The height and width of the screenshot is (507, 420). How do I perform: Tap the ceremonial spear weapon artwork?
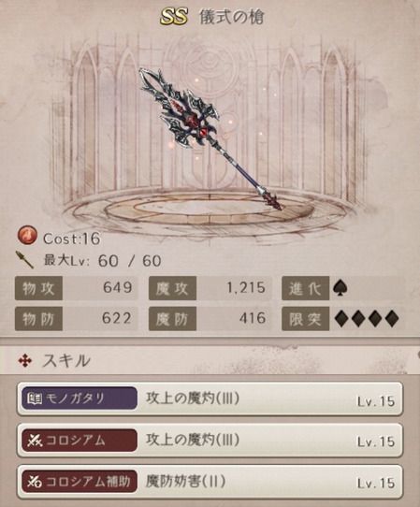click(210, 139)
